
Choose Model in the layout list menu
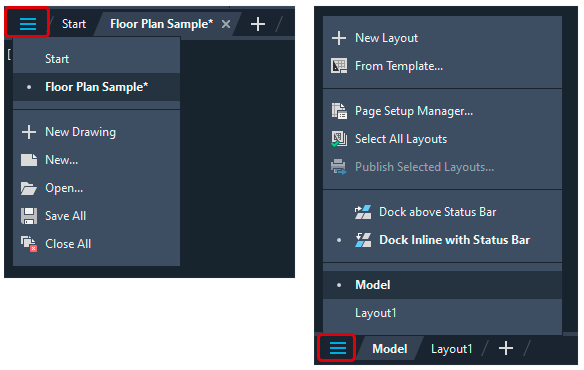[442, 285]
